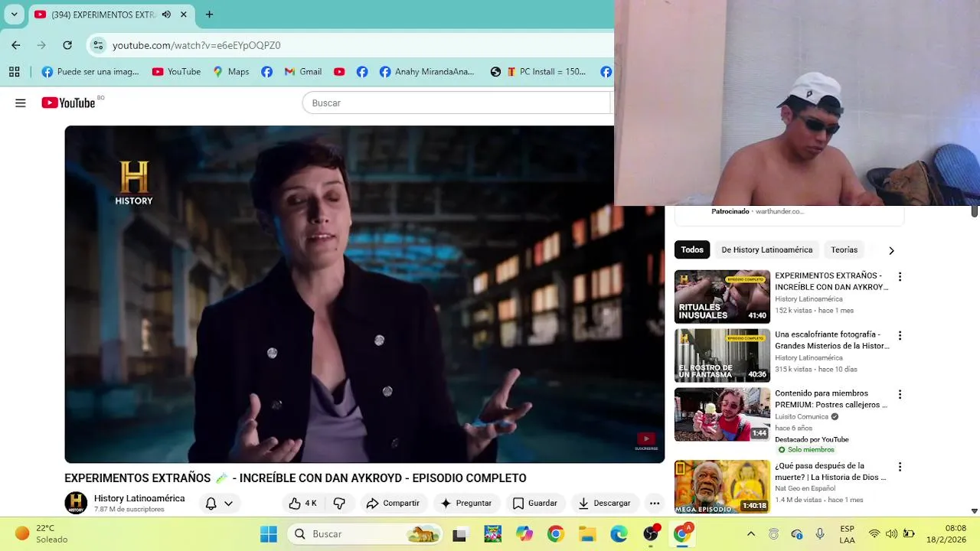
Task: Close the EXPERIMENTOS EXTRAÑOS tab
Action: [x=184, y=15]
